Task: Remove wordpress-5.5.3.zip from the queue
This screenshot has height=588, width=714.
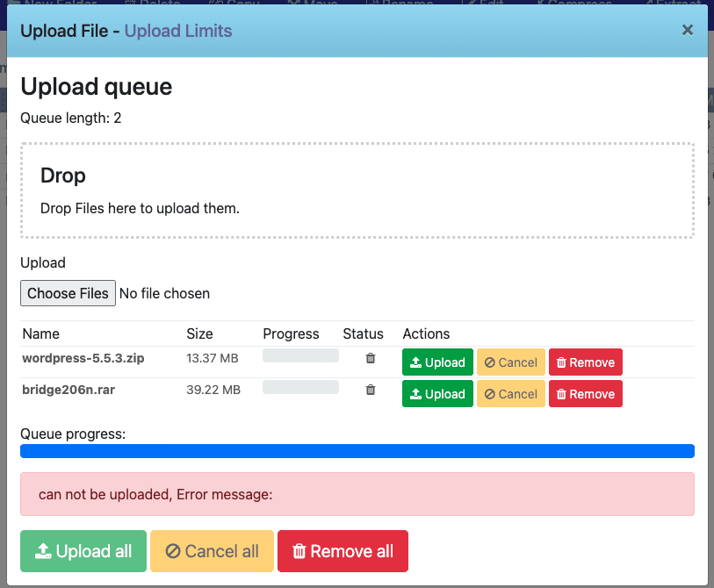Action: click(x=585, y=362)
